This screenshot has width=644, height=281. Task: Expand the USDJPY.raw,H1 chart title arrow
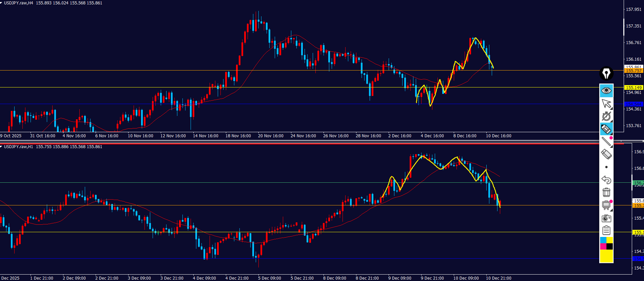2,147
